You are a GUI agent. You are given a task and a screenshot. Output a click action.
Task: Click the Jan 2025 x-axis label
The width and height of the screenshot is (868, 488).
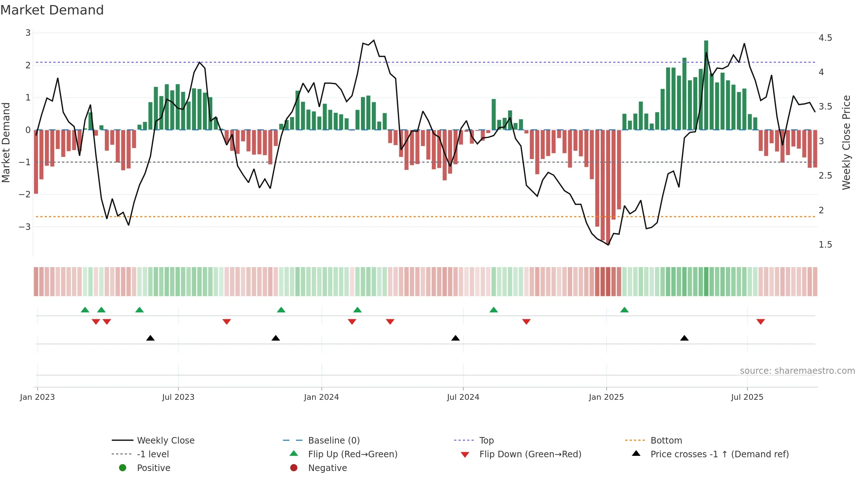[607, 397]
